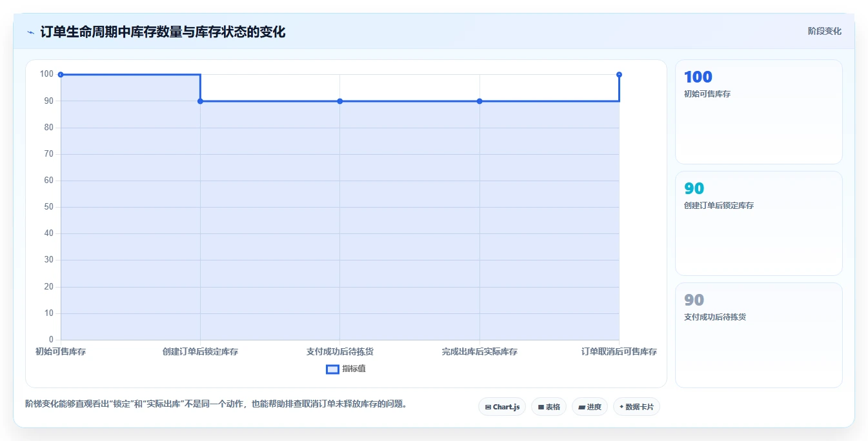
Task: Click the data point at 完成出库后实际库存
Action: (479, 101)
